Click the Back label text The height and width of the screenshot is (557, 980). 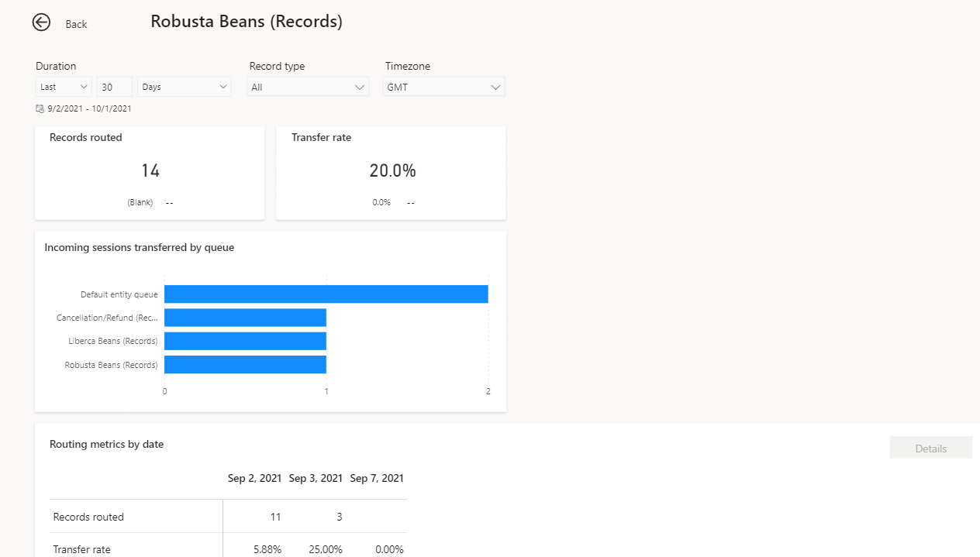[76, 24]
